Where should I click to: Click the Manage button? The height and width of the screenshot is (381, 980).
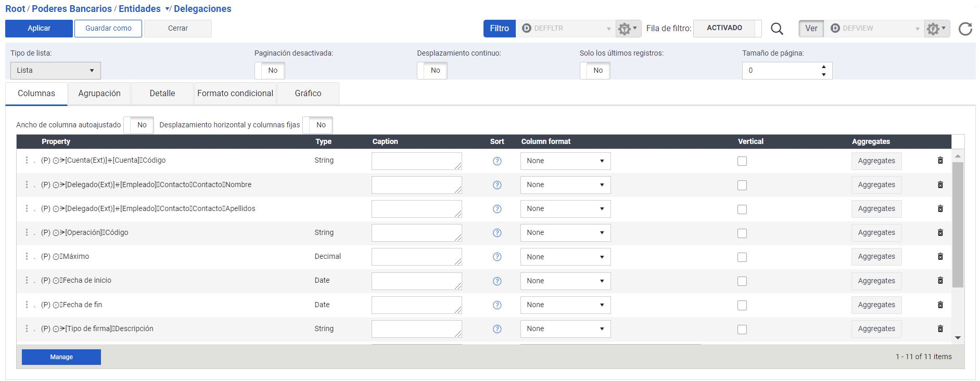tap(61, 357)
